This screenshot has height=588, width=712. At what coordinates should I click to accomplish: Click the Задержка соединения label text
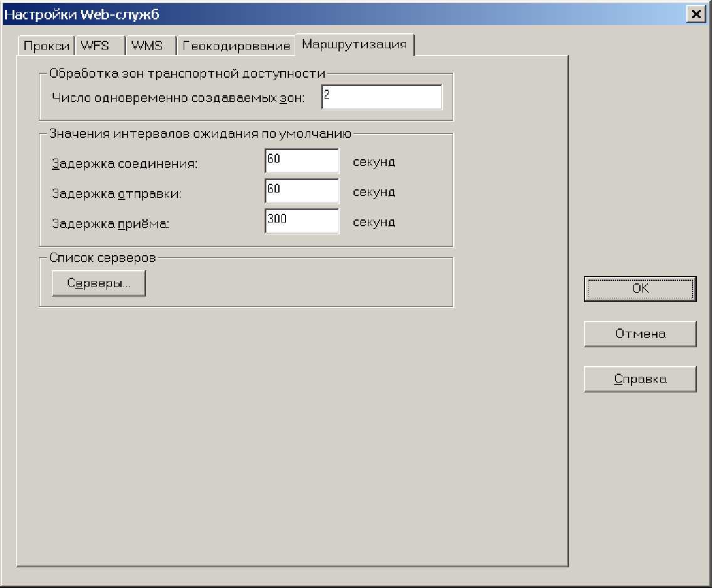125,164
